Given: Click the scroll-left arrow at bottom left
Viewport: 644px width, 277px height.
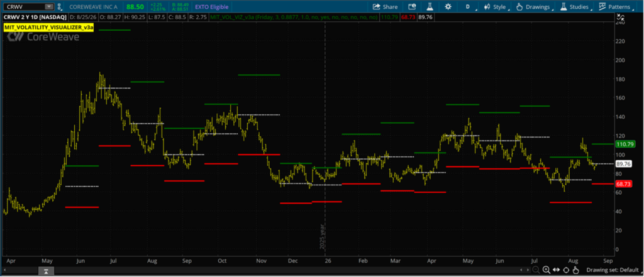Looking at the screenshot, I should (x=4, y=270).
